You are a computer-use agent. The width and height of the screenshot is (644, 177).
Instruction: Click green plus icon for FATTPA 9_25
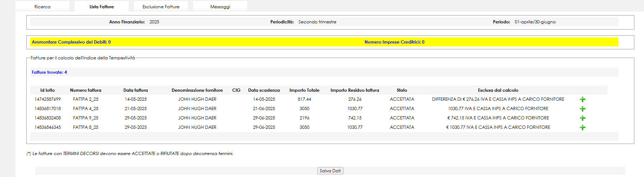tap(583, 118)
